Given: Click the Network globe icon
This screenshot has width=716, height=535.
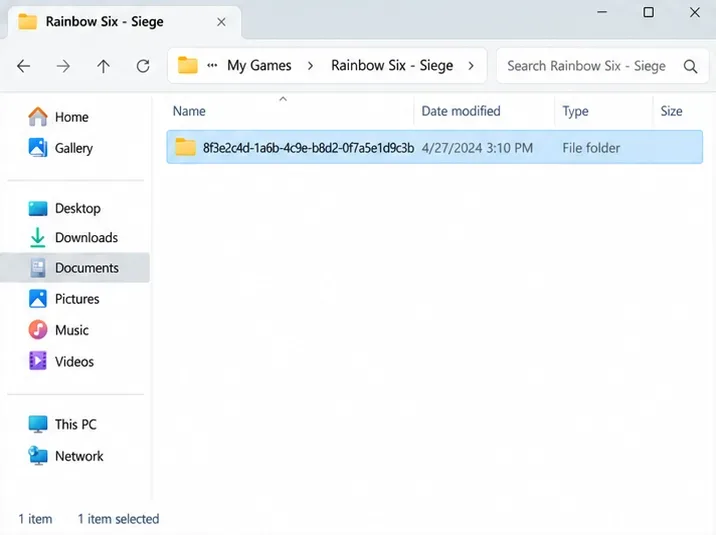Looking at the screenshot, I should coord(37,456).
